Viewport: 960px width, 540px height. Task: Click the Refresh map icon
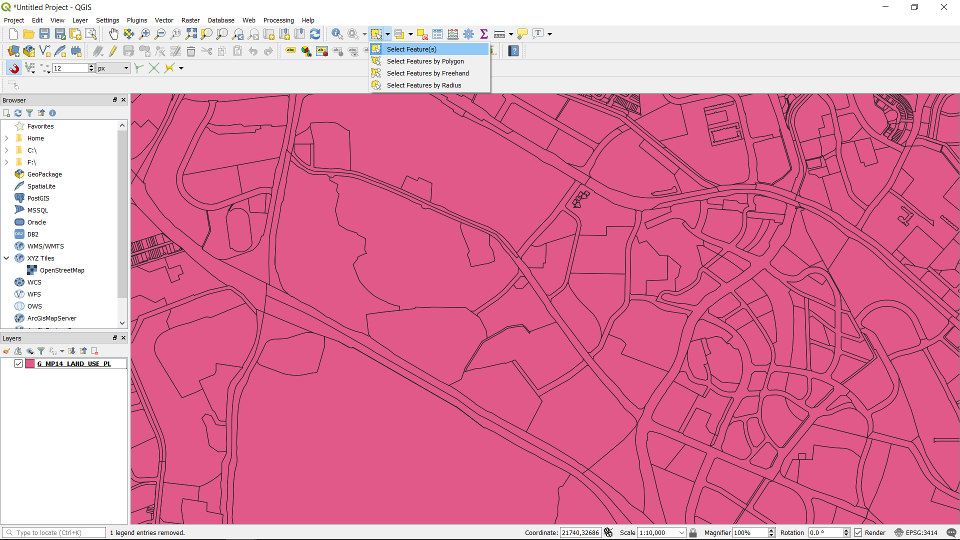[315, 34]
